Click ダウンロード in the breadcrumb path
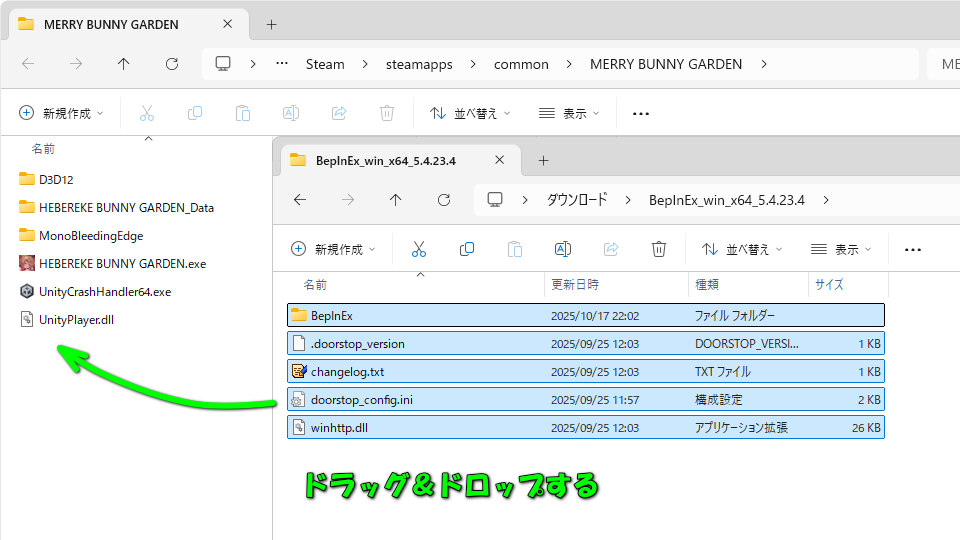Image resolution: width=960 pixels, height=540 pixels. coord(576,200)
